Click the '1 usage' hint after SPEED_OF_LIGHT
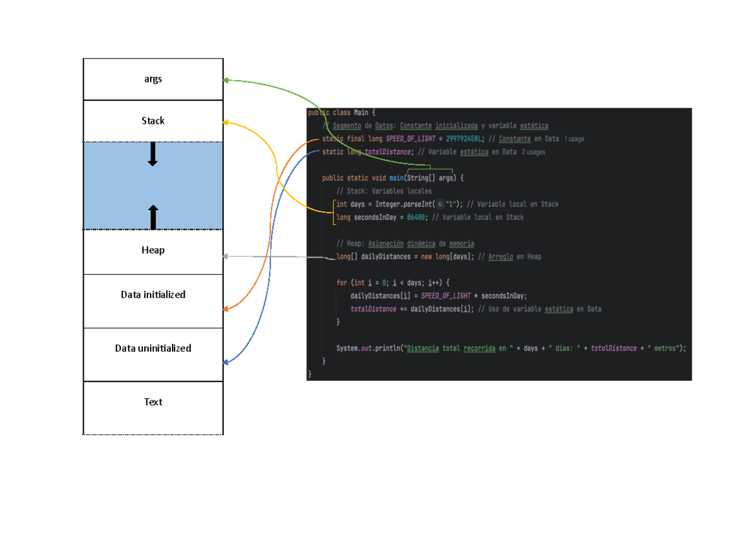 (573, 139)
